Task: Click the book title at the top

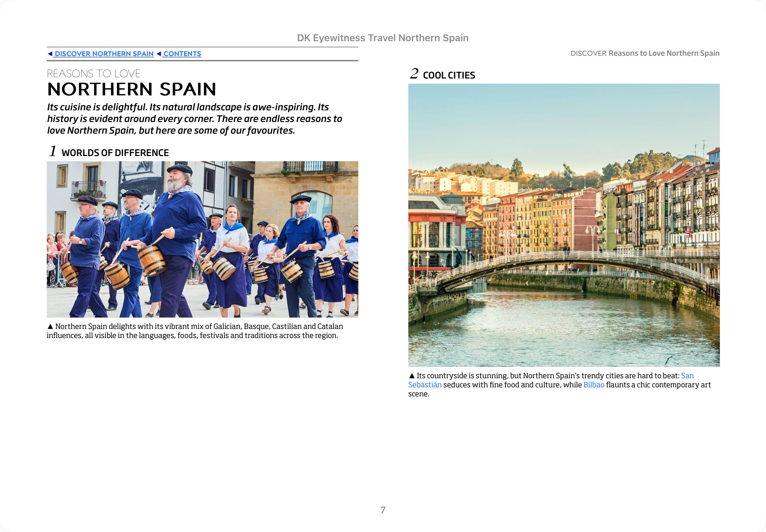Action: pyautogui.click(x=382, y=38)
